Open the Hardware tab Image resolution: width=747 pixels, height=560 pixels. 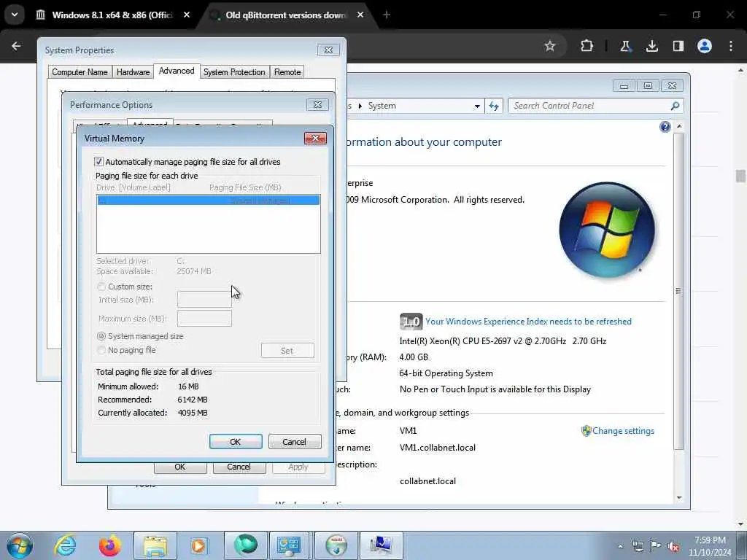(x=133, y=72)
